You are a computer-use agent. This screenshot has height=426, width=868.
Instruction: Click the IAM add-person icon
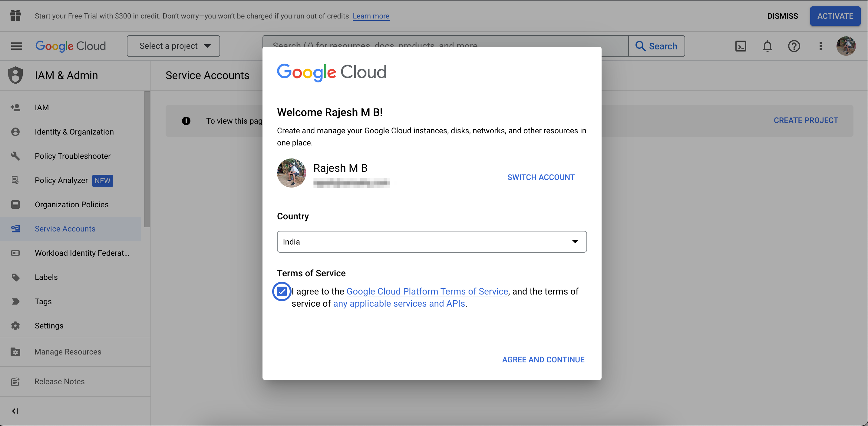[x=15, y=108]
